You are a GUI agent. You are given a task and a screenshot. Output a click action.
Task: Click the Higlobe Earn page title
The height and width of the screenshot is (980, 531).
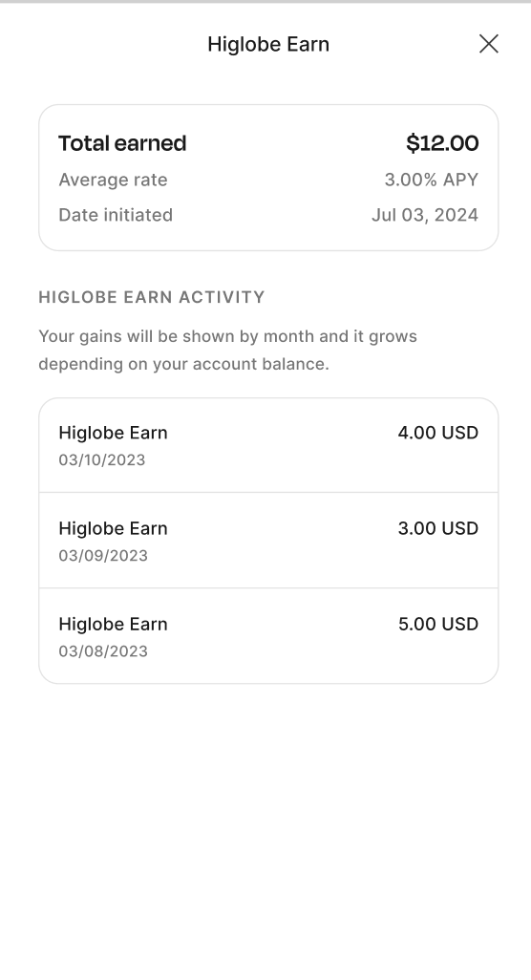(268, 44)
